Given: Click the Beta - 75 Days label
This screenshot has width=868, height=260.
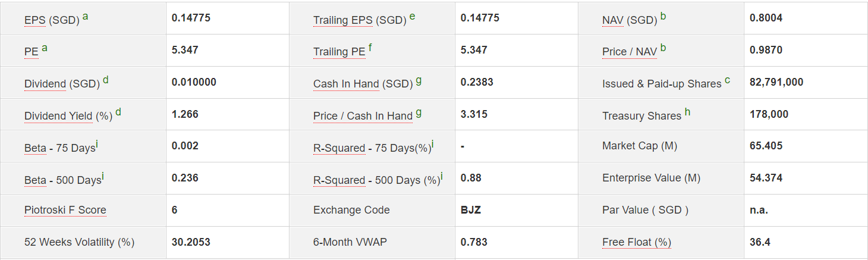Looking at the screenshot, I should point(35,148).
